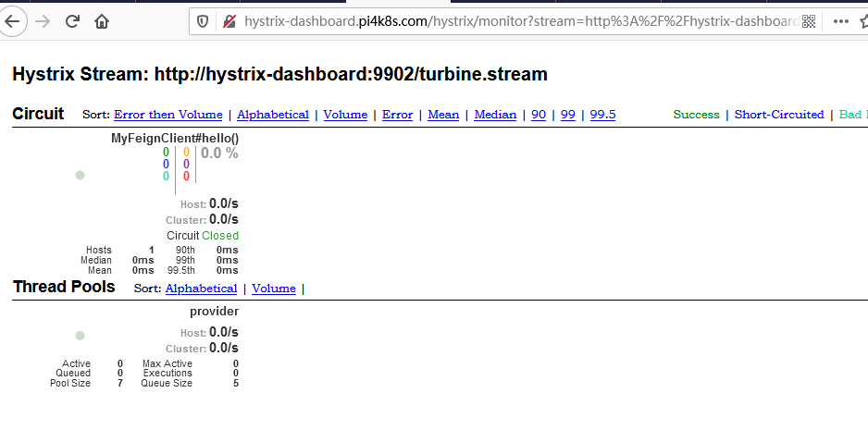Click the blue short-circuited count 0
The image size is (868, 430).
166,165
